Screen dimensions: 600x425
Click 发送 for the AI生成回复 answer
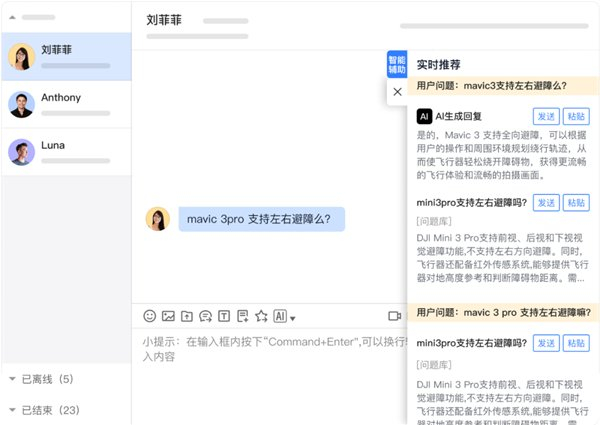click(x=546, y=116)
